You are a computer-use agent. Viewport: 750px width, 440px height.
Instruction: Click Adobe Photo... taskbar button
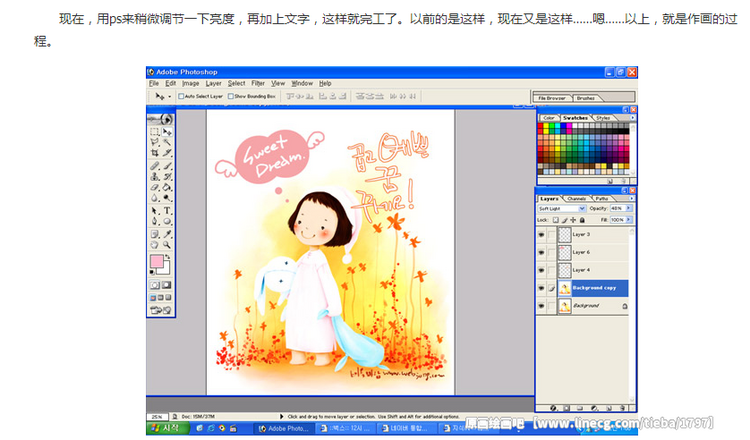coord(284,429)
